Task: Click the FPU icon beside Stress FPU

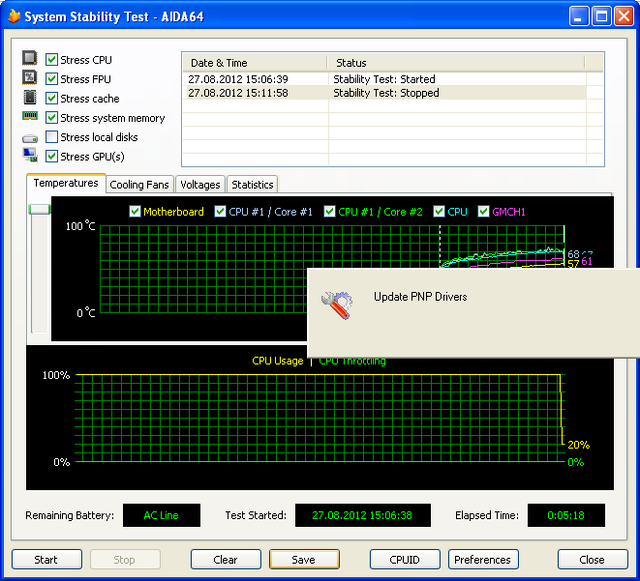Action: click(30, 78)
